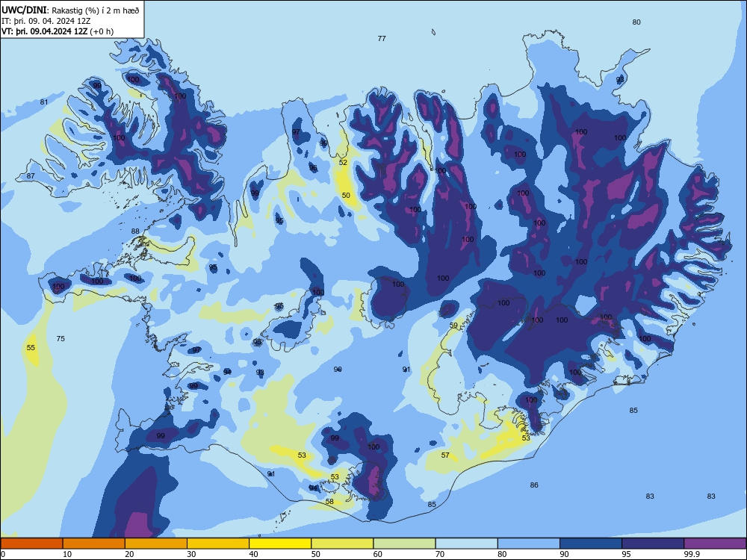The height and width of the screenshot is (560, 747).
Task: Click the value 90 in the central highlands
Action: click(338, 369)
